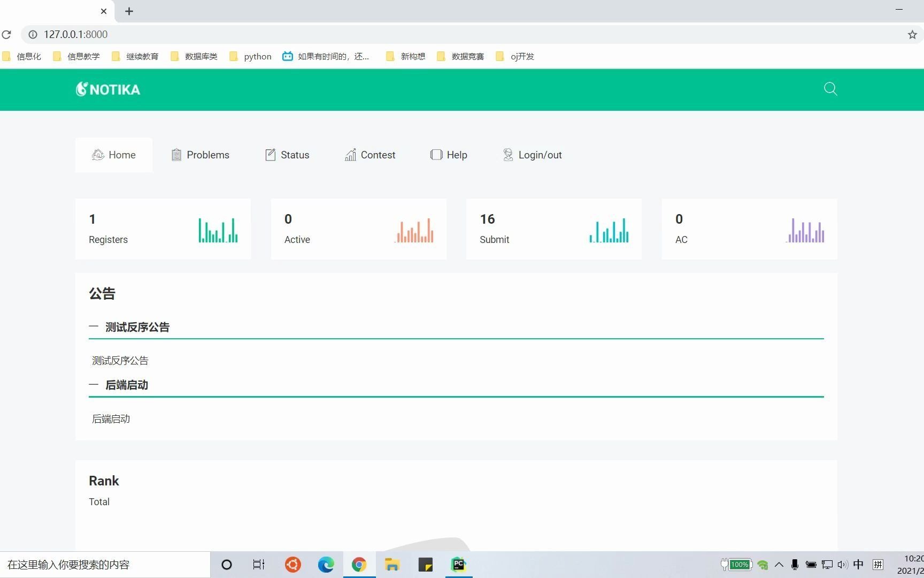Toggle the 中 input language indicator
924x578 pixels.
[859, 565]
